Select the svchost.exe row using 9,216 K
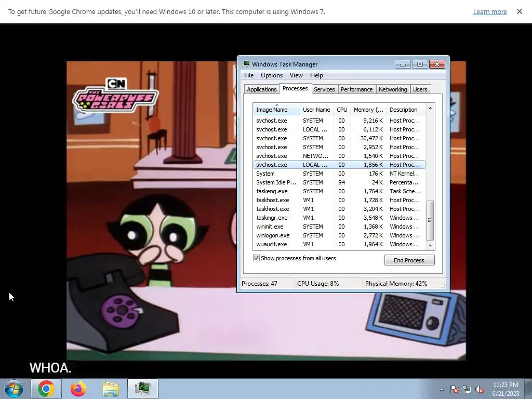Viewport: 532px width, 399px height. coord(339,121)
